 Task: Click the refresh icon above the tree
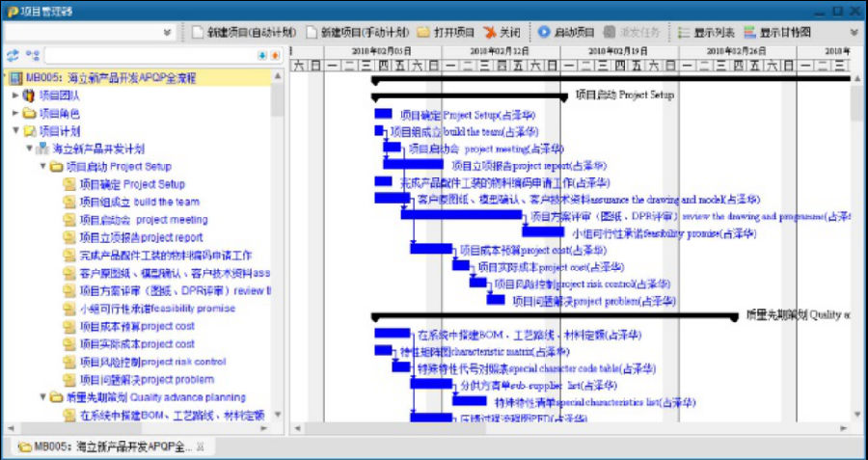pos(14,55)
